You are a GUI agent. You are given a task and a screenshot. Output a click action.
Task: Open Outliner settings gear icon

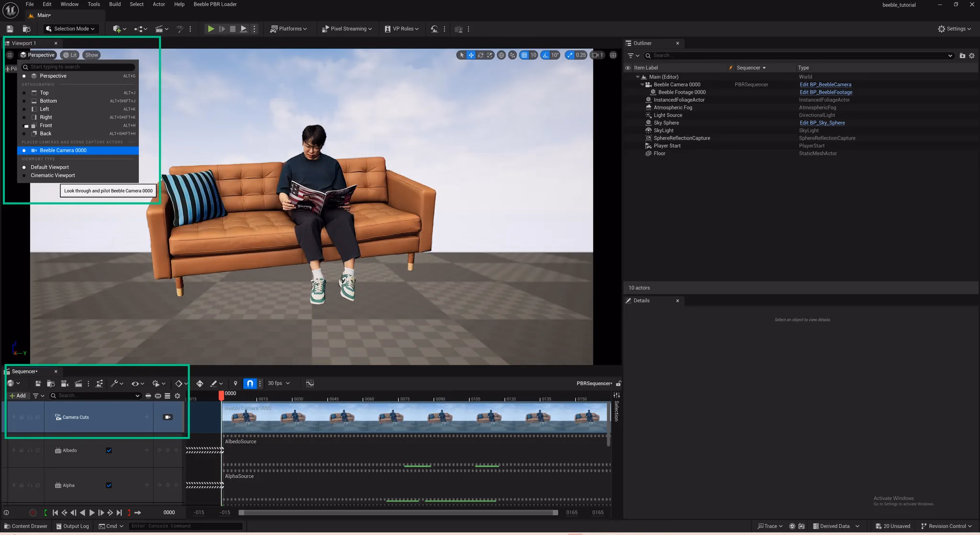click(972, 56)
